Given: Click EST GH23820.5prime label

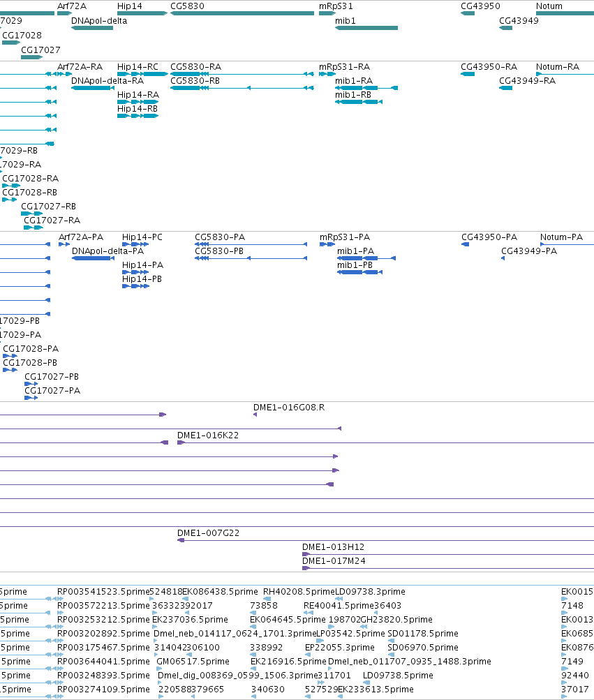Looking at the screenshot, I should click(396, 620).
